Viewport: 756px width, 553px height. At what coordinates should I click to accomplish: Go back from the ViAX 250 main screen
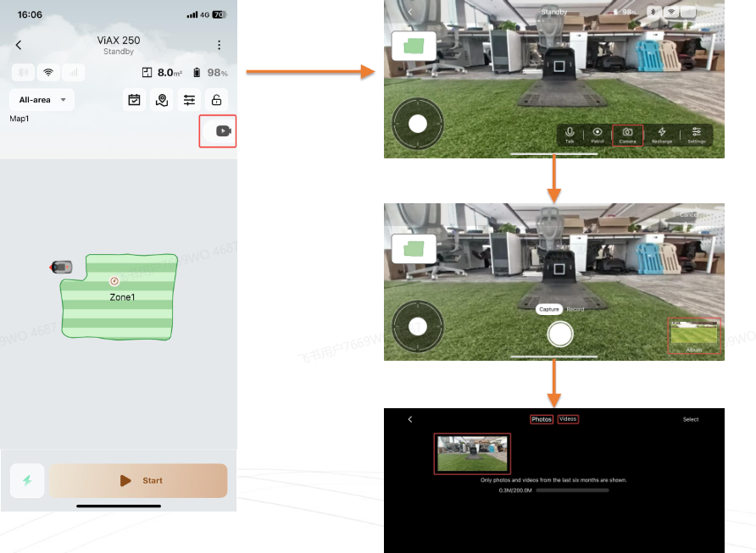coord(19,45)
